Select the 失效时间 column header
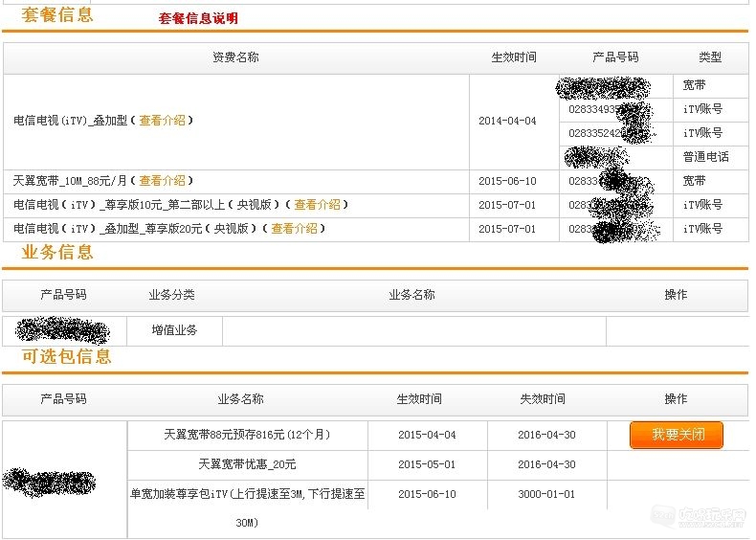This screenshot has width=756, height=540. pyautogui.click(x=543, y=399)
